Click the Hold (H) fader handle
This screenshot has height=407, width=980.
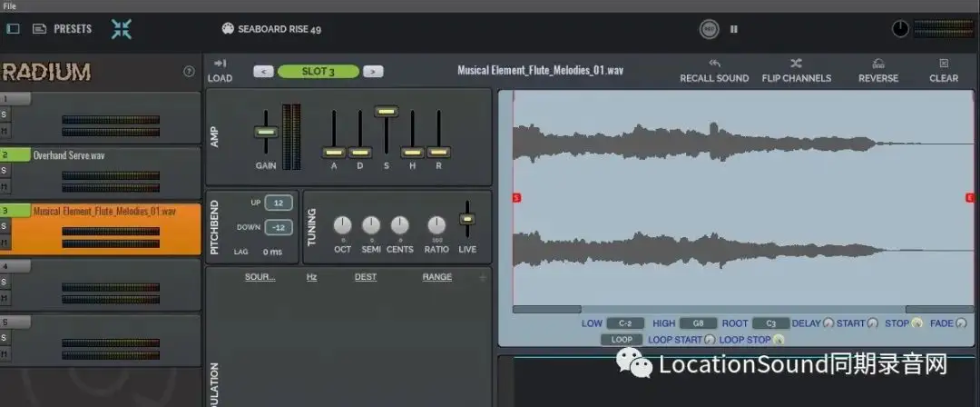coord(413,152)
